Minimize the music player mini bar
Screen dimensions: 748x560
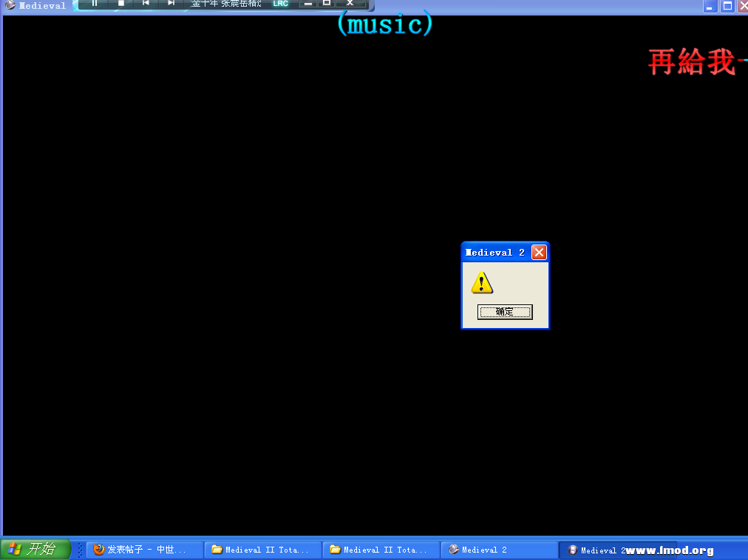(x=308, y=4)
